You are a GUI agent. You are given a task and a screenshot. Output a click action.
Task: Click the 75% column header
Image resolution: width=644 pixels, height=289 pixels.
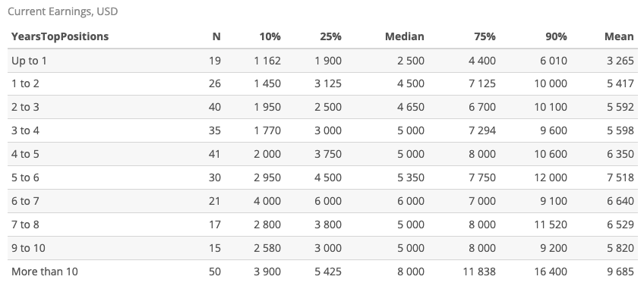point(485,36)
